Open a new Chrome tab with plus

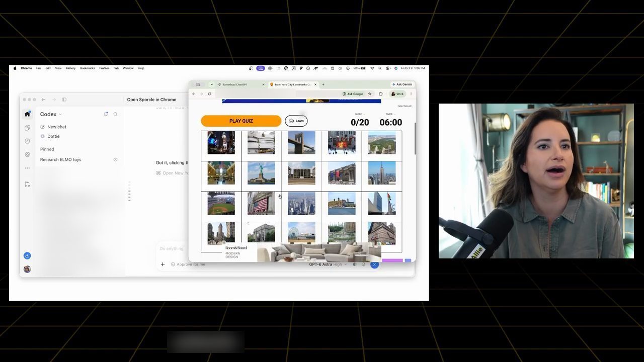pos(323,84)
